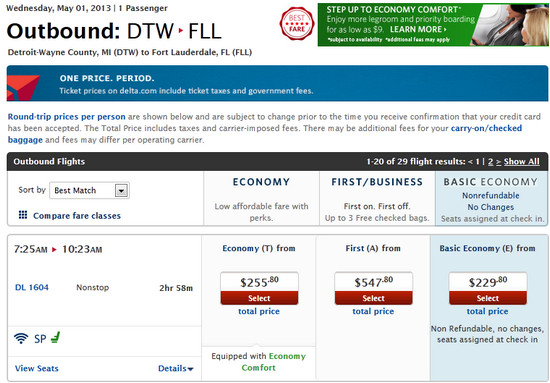Click Show All flight results

[x=522, y=162]
